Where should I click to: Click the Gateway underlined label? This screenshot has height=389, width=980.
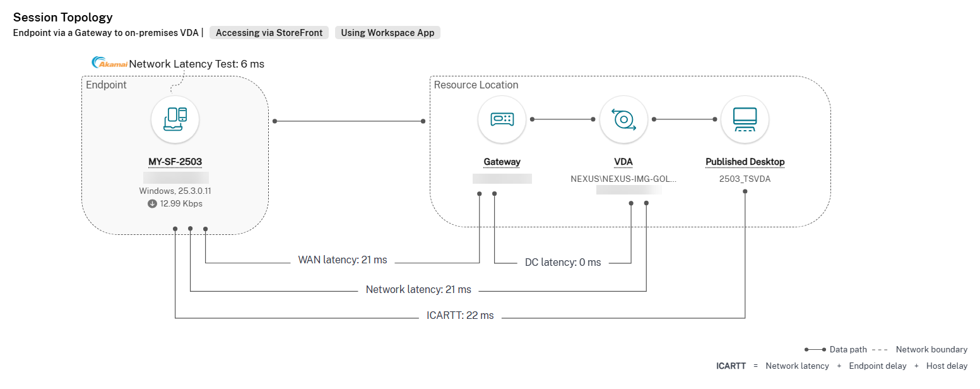(x=501, y=162)
